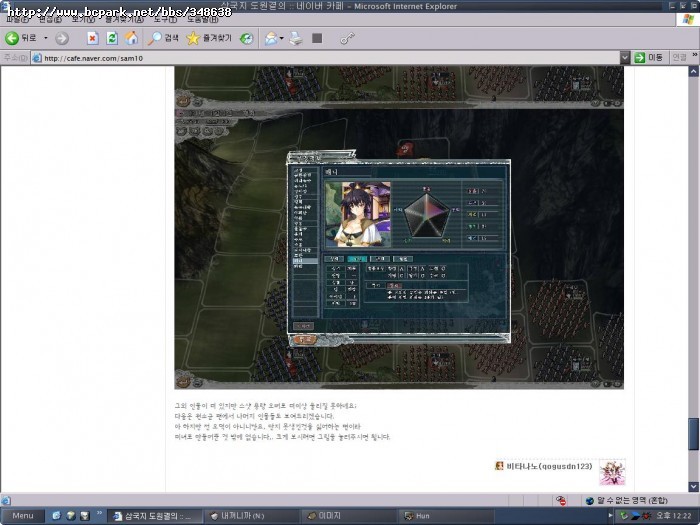Click the vertical scrollbar thumb
The height and width of the screenshot is (525, 700).
(x=693, y=434)
